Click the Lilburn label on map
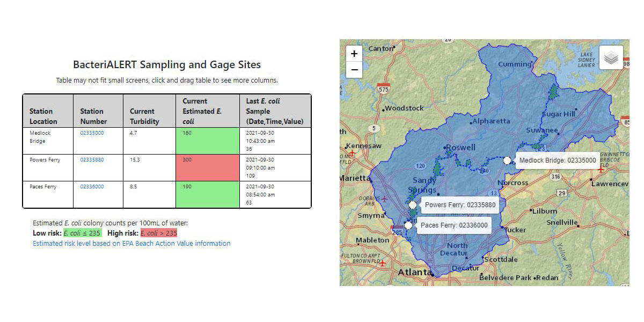 (545, 211)
